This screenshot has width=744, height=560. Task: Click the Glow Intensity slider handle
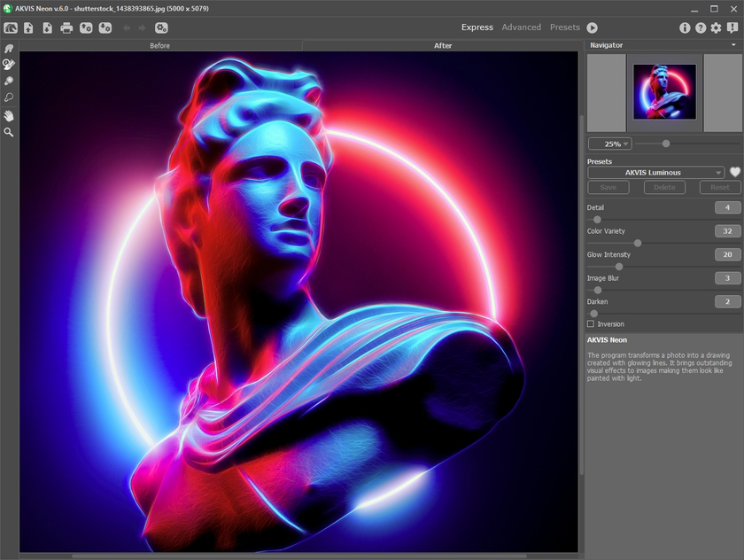[x=619, y=266]
